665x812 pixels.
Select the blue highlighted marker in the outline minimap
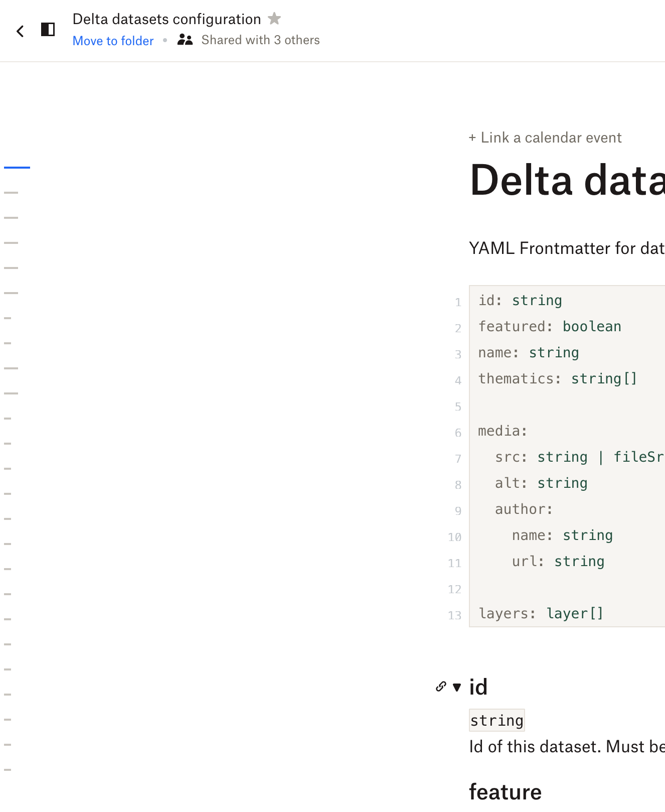click(x=17, y=167)
